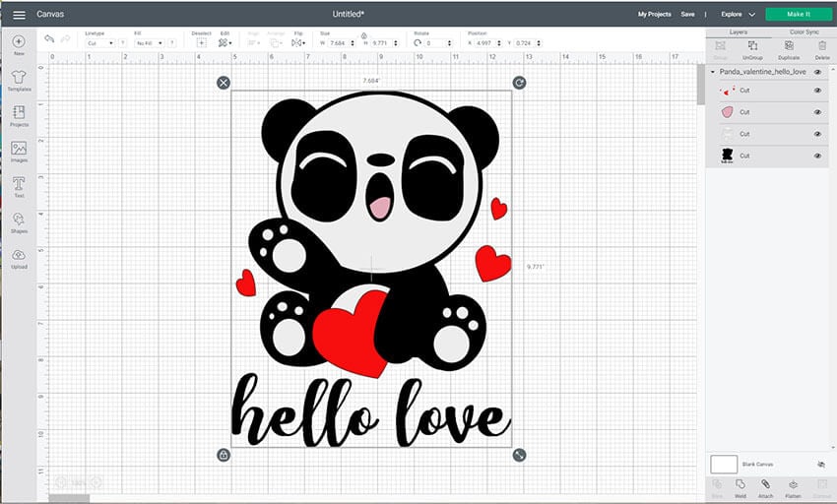Open My Projects
The width and height of the screenshot is (837, 504).
pyautogui.click(x=655, y=15)
